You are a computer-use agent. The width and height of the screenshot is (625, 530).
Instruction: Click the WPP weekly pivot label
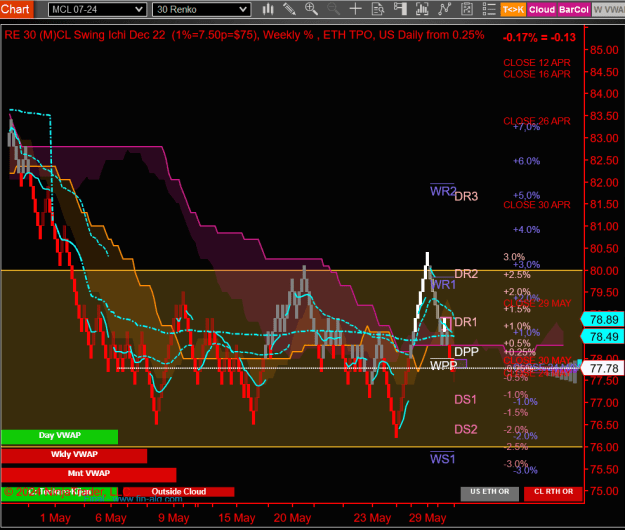[x=443, y=365]
